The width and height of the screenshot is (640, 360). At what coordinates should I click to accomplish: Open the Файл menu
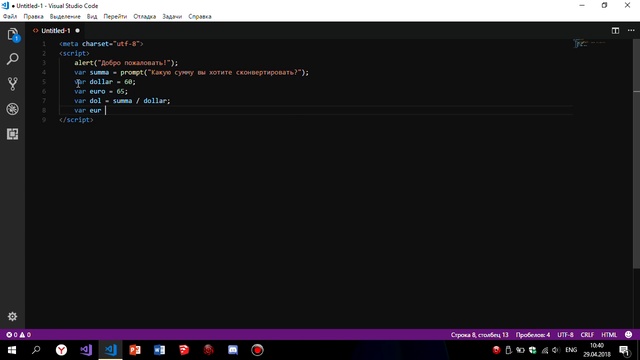pos(10,17)
